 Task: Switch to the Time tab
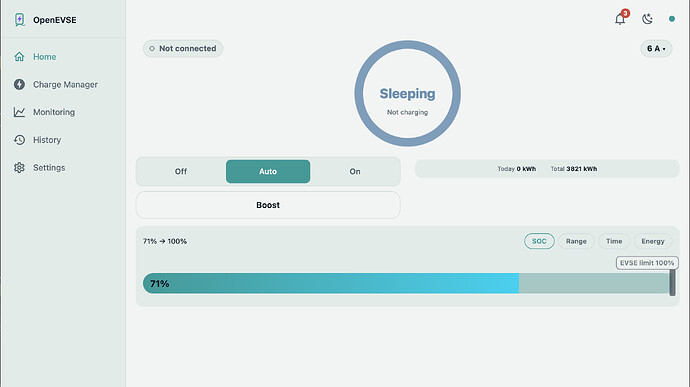[614, 241]
